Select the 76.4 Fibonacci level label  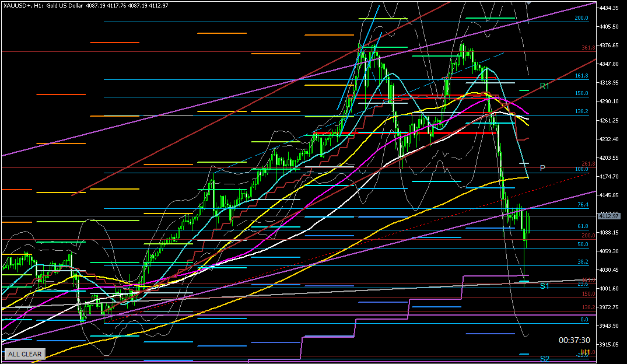click(x=582, y=205)
